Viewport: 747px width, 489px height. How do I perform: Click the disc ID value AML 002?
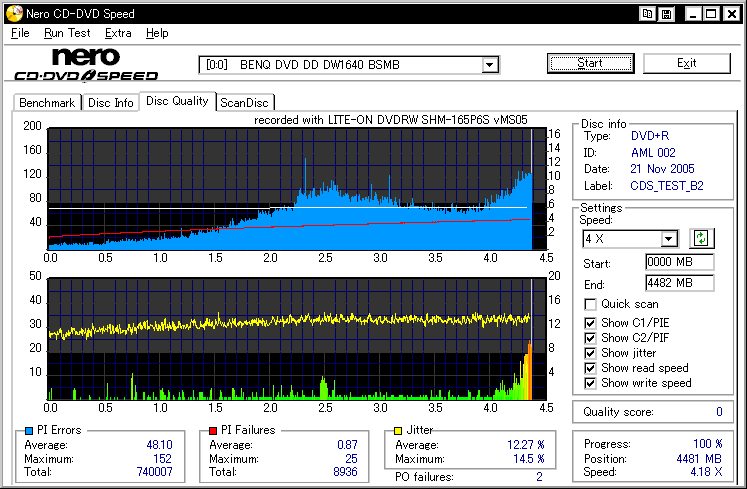click(653, 153)
